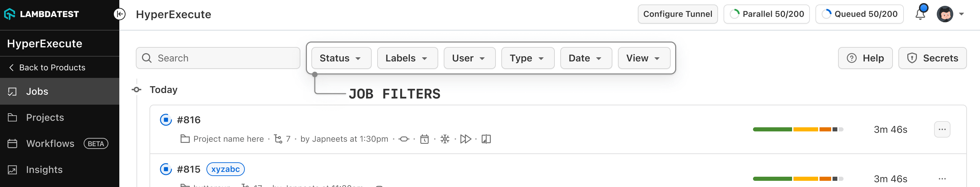This screenshot has height=187, width=980.
Task: Click the calendar icon in job #816
Action: [x=424, y=139]
